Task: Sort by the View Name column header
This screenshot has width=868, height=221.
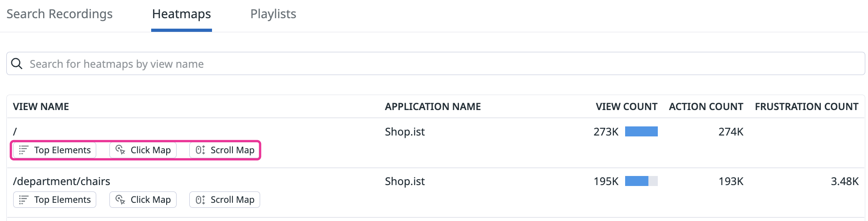Action: coord(41,107)
